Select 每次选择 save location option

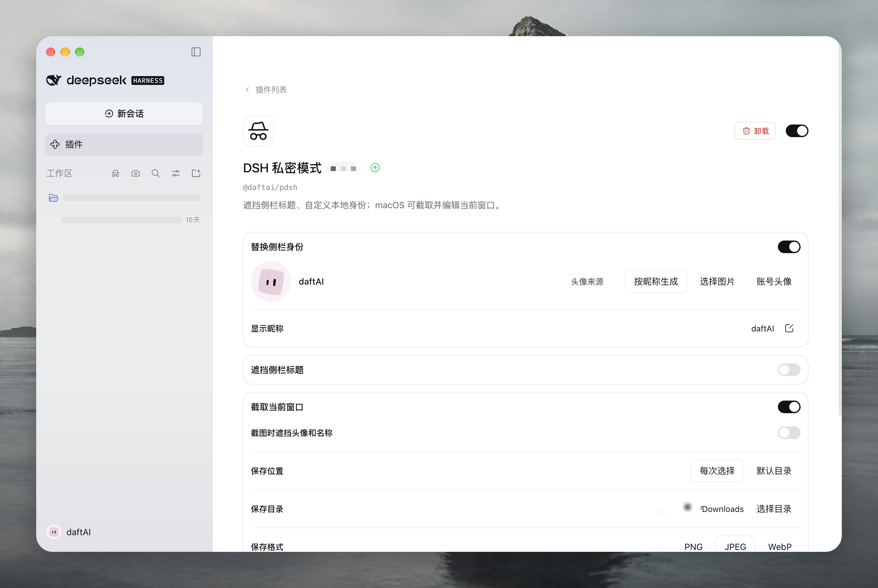click(x=717, y=471)
